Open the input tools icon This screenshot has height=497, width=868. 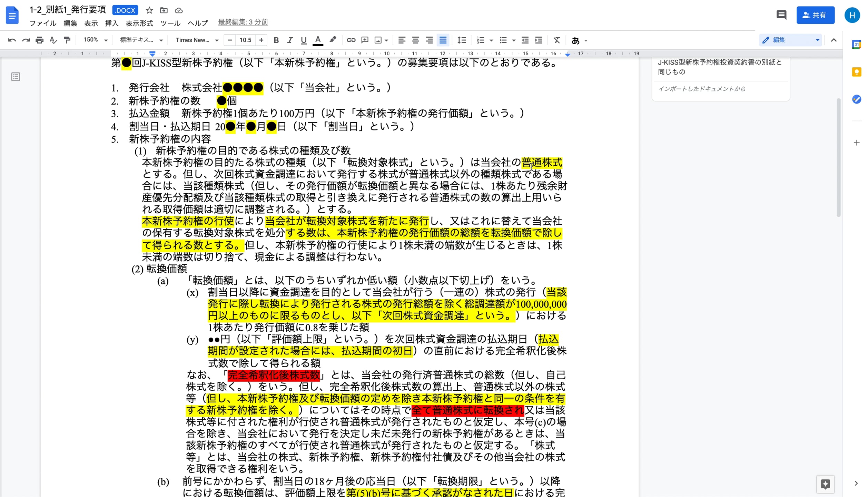click(x=575, y=40)
